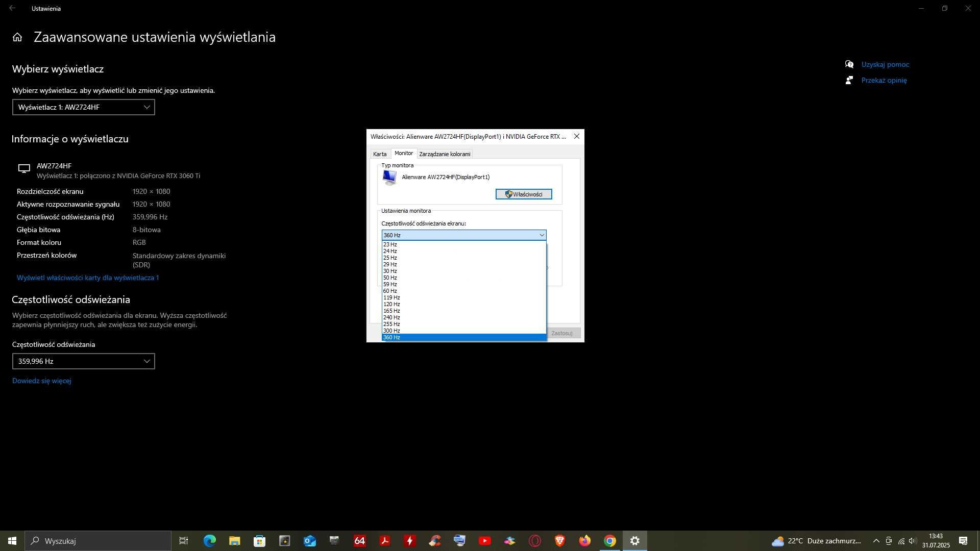The height and width of the screenshot is (551, 980).
Task: Choose the highlighted 360 Hz list entry
Action: pyautogui.click(x=464, y=337)
